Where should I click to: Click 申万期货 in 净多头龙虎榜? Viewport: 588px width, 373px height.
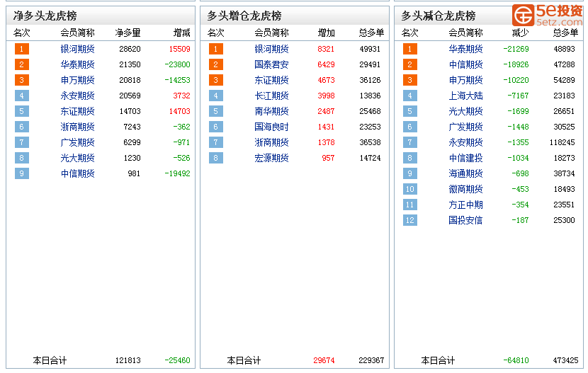point(78,80)
